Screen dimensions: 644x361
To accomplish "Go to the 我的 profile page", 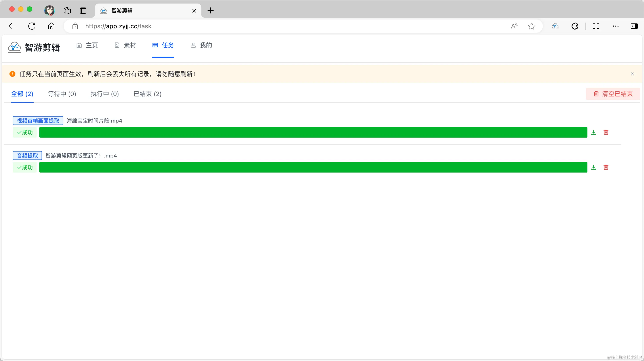I will 201,45.
